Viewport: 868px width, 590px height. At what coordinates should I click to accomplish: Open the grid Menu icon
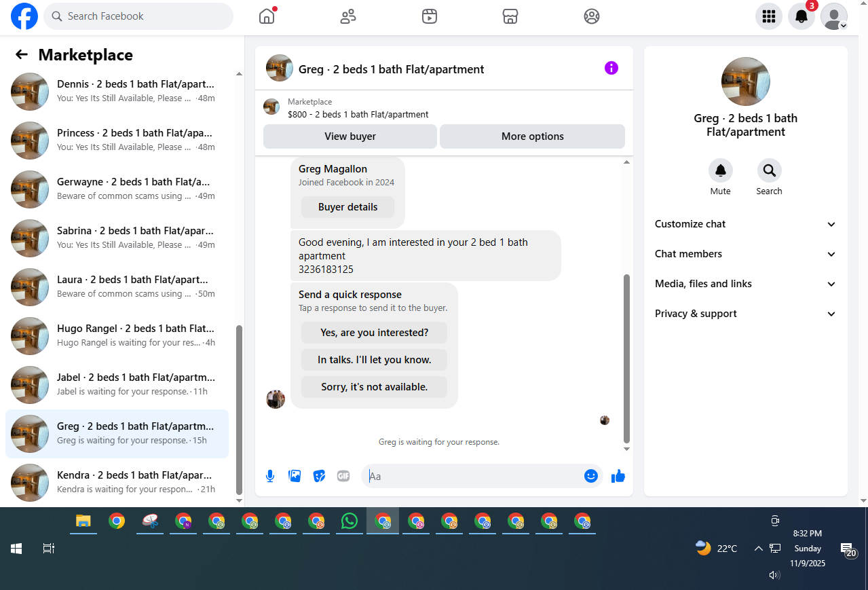coord(769,16)
